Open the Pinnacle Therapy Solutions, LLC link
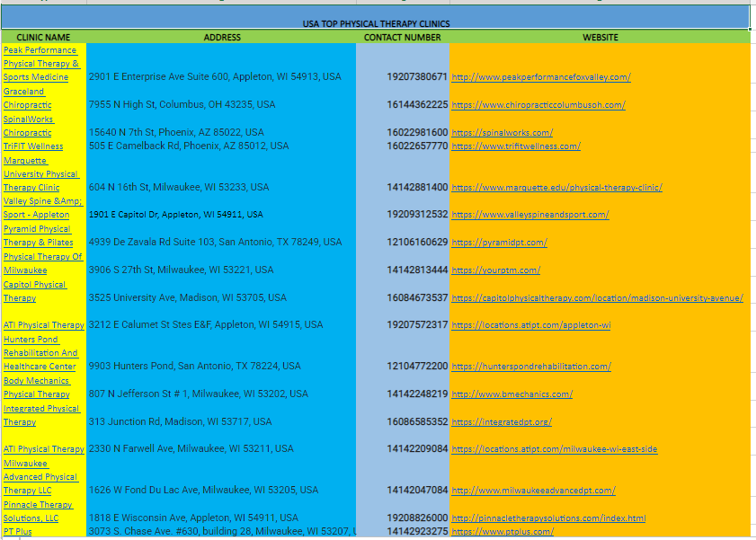Screen dimensions: 756x540 [x=38, y=511]
